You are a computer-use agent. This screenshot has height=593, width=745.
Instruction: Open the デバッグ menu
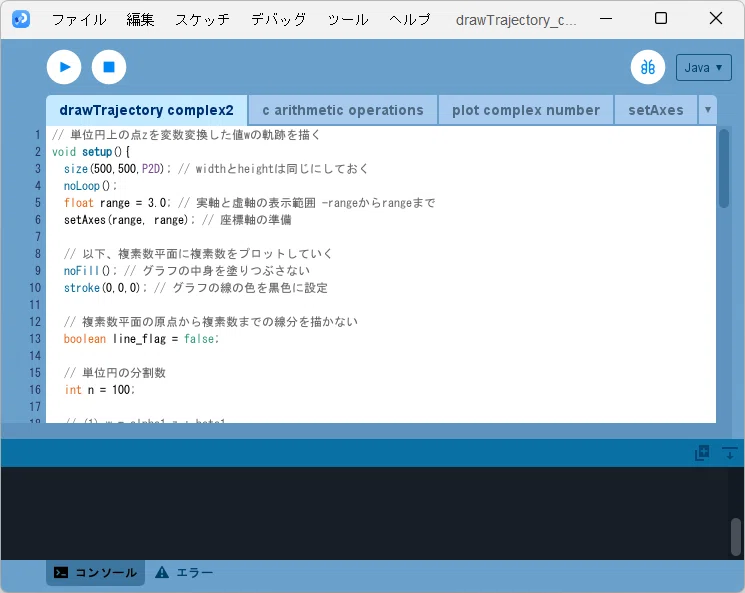click(278, 19)
